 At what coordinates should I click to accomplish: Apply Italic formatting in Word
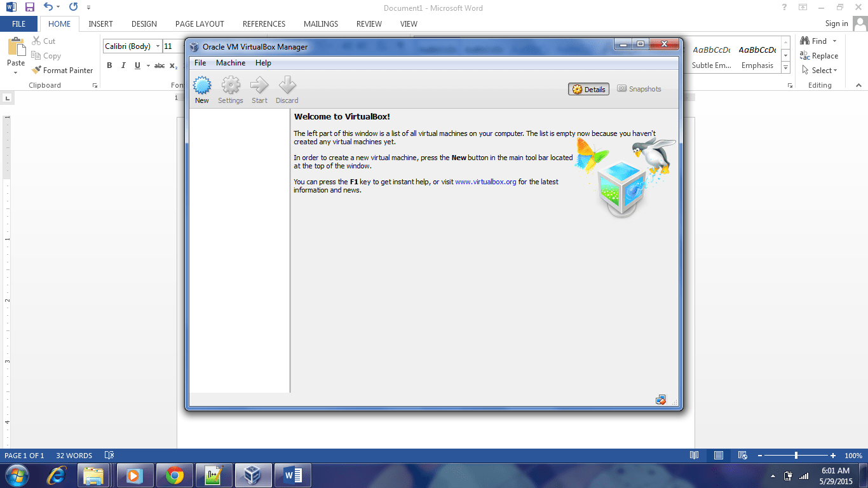(123, 65)
